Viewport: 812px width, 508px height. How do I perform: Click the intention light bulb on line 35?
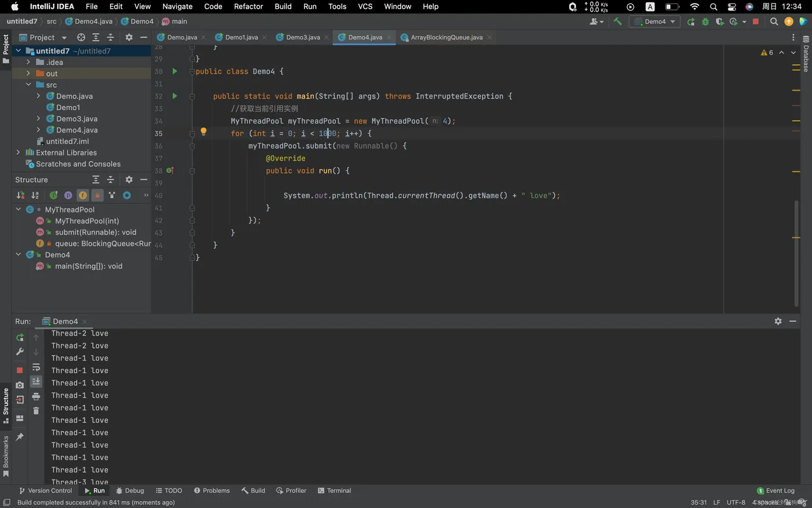204,132
